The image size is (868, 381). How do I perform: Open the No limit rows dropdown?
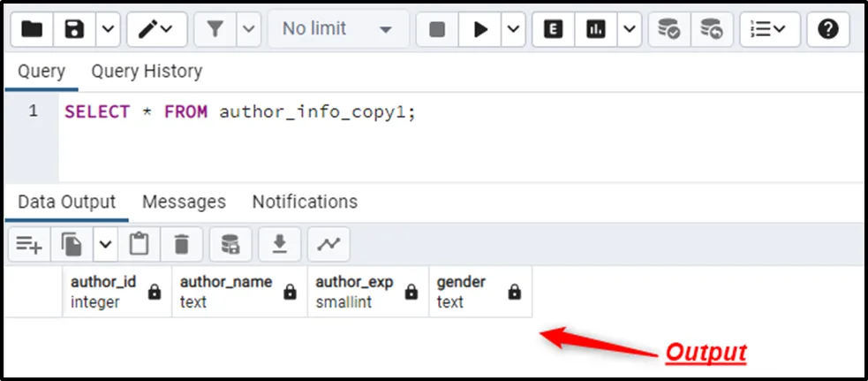(337, 30)
